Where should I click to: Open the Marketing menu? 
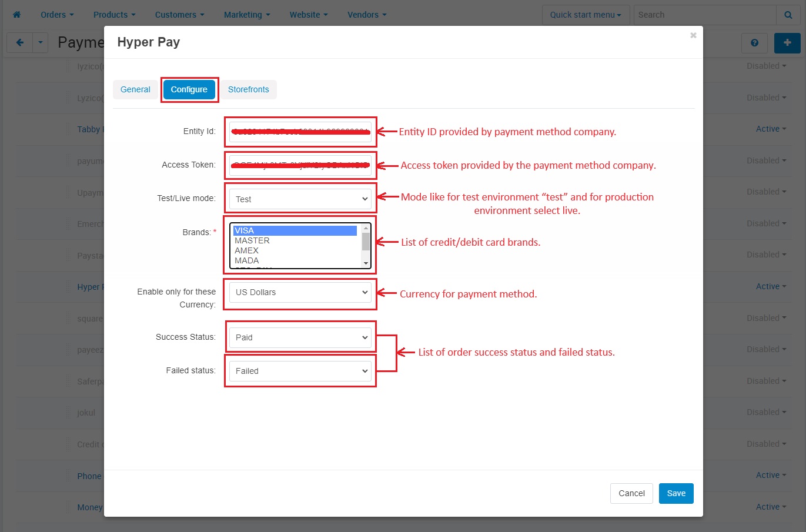coord(247,15)
